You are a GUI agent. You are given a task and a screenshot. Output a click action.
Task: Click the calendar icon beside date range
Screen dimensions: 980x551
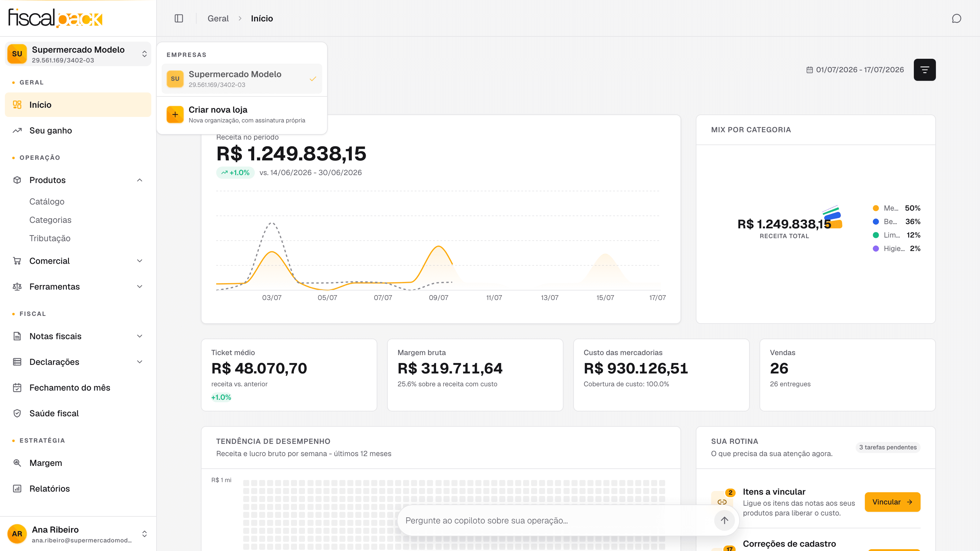pyautogui.click(x=809, y=70)
